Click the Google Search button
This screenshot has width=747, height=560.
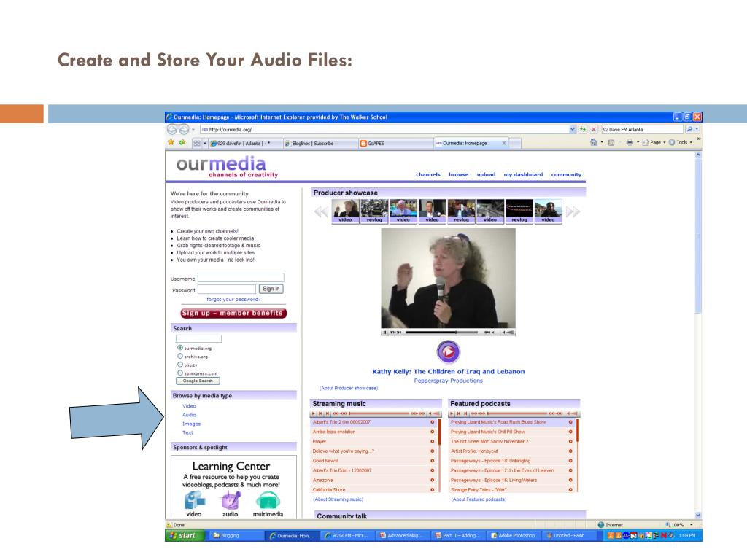[198, 381]
